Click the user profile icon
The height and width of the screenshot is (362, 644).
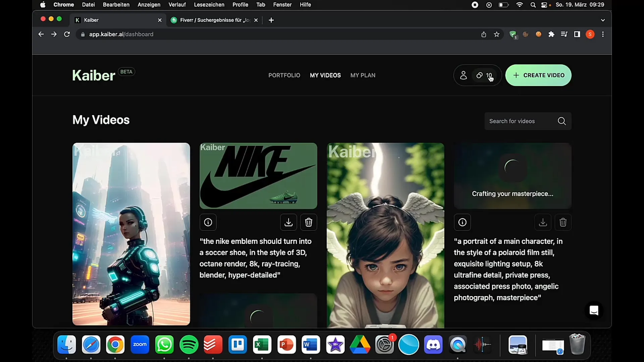[463, 75]
